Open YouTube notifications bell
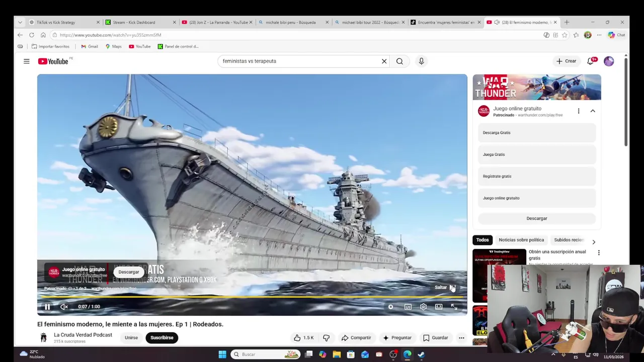This screenshot has width=644, height=362. click(x=591, y=61)
